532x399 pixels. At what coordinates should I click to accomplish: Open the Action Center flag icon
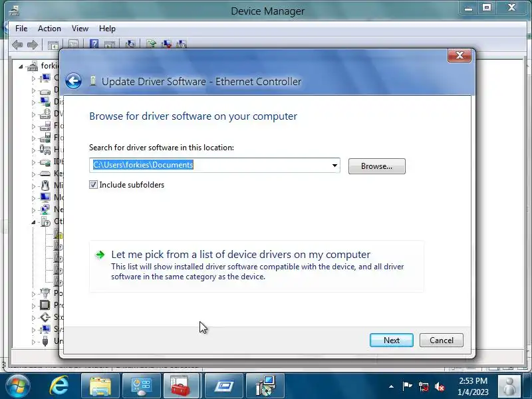click(407, 386)
